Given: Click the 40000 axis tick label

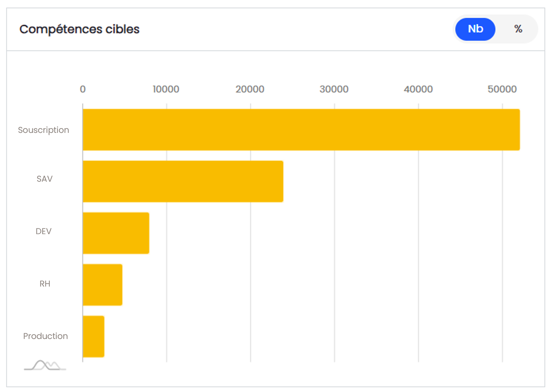Looking at the screenshot, I should pyautogui.click(x=418, y=89).
